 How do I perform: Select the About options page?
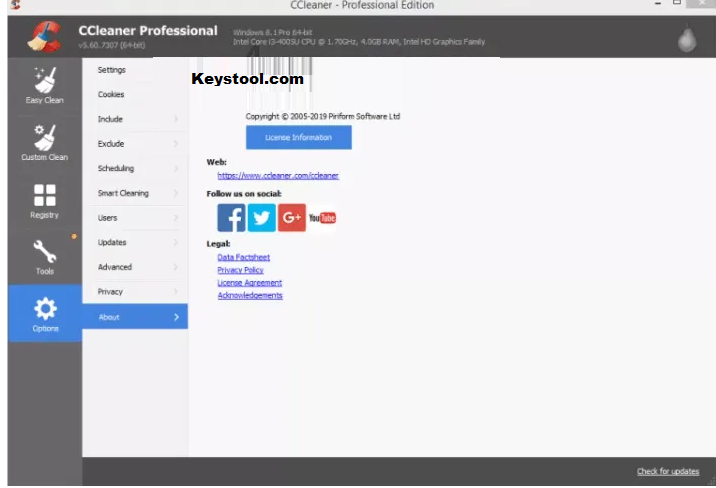(x=135, y=316)
